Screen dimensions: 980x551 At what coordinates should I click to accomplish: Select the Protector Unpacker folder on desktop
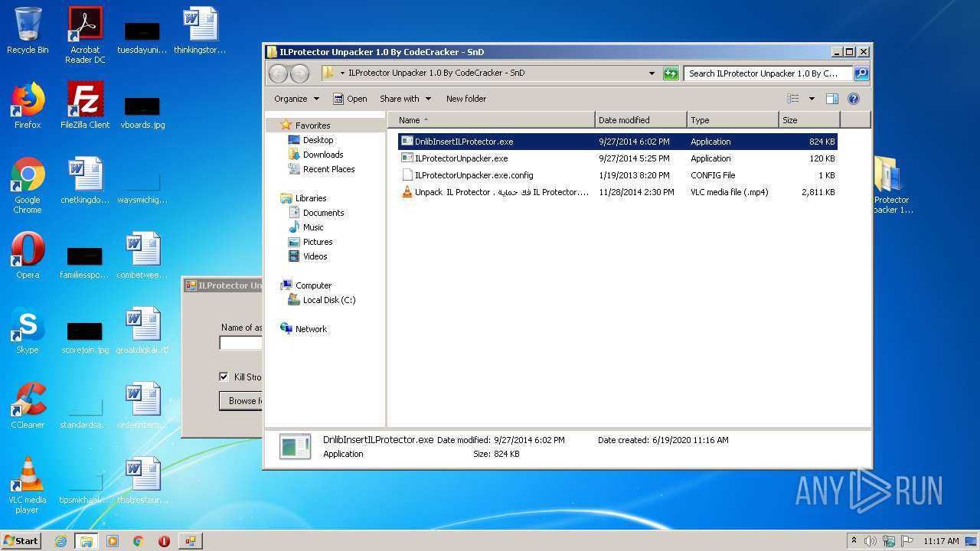pyautogui.click(x=891, y=185)
